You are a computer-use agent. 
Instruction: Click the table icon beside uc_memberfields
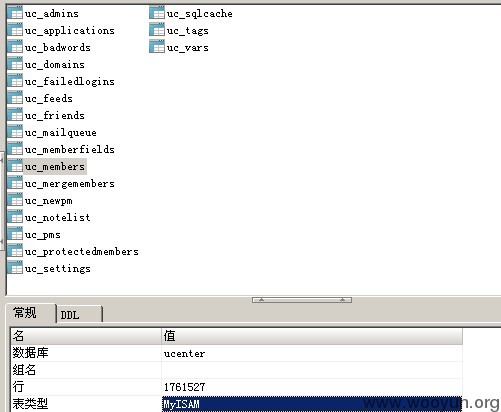[x=15, y=149]
